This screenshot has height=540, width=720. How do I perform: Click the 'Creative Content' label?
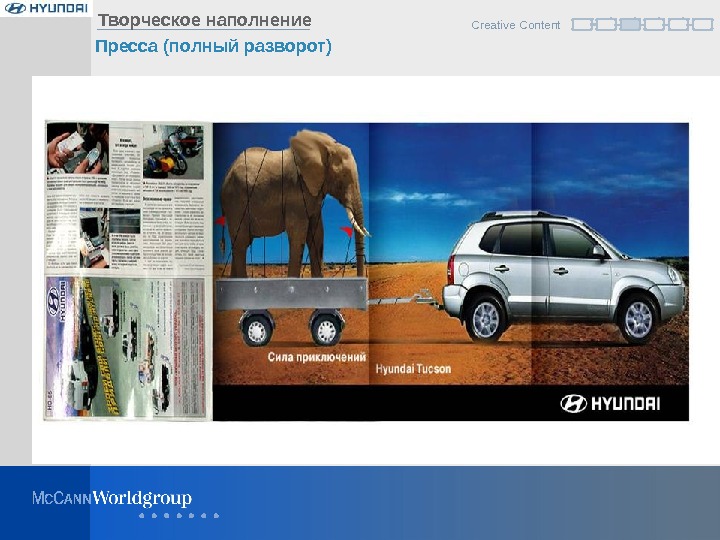515,25
